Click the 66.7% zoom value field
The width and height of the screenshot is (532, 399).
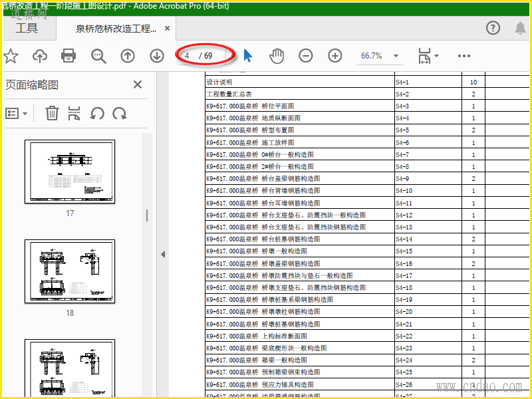372,56
